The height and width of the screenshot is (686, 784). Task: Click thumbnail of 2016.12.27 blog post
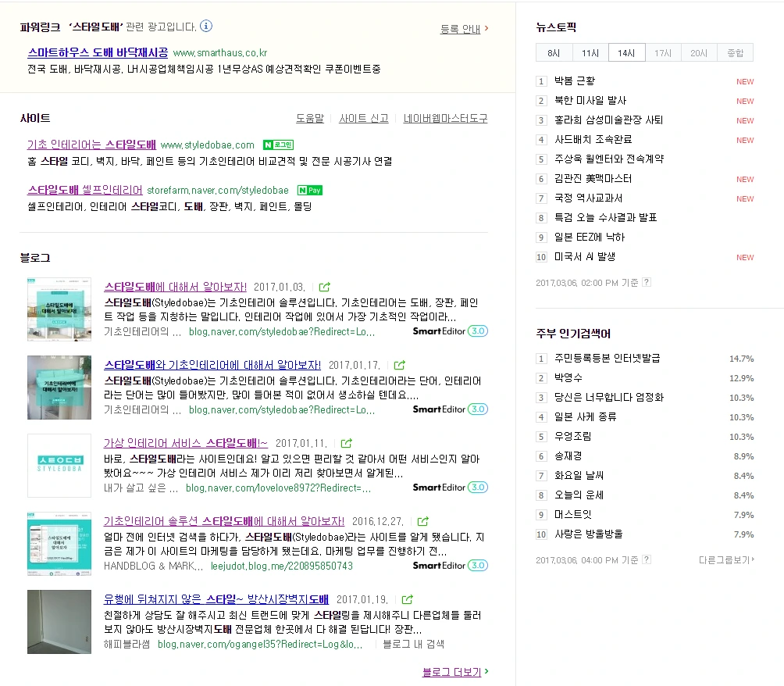59,543
